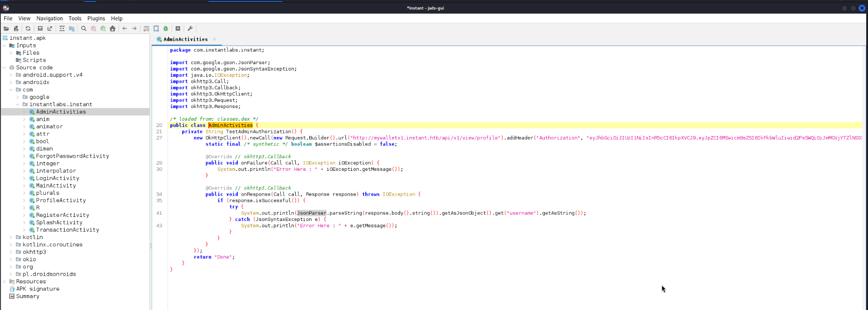The width and height of the screenshot is (868, 310).
Task: Click the Save project icon
Action: (x=40, y=28)
